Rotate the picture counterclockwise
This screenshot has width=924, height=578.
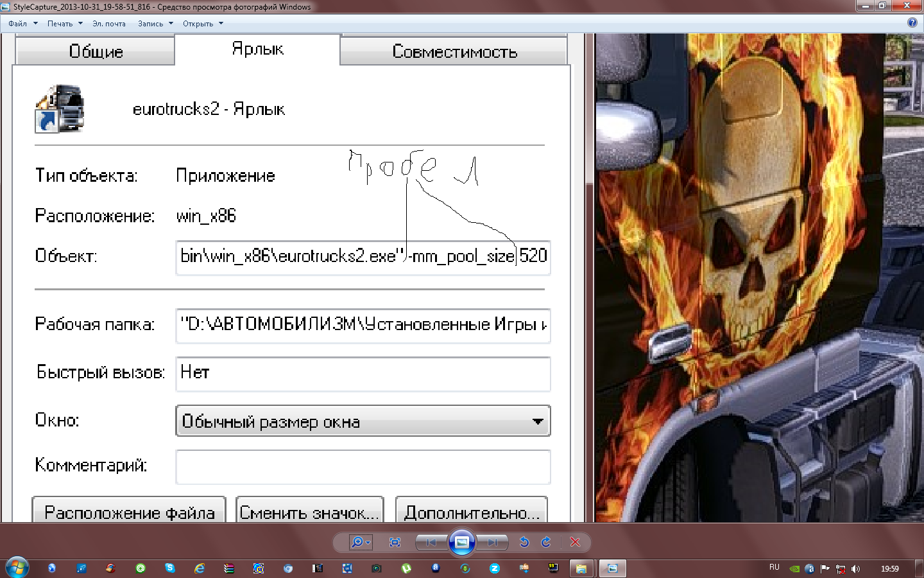pos(524,543)
